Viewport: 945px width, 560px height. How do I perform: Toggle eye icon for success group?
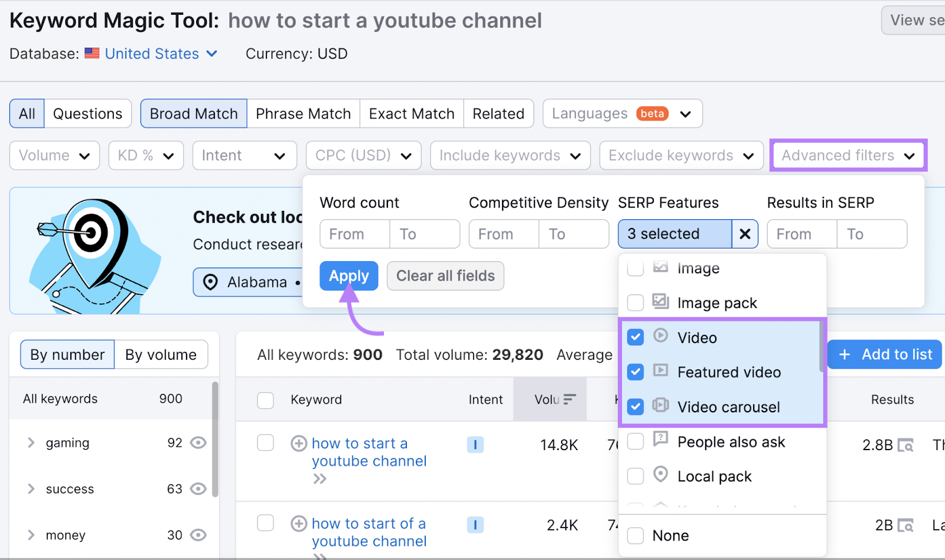(x=198, y=489)
